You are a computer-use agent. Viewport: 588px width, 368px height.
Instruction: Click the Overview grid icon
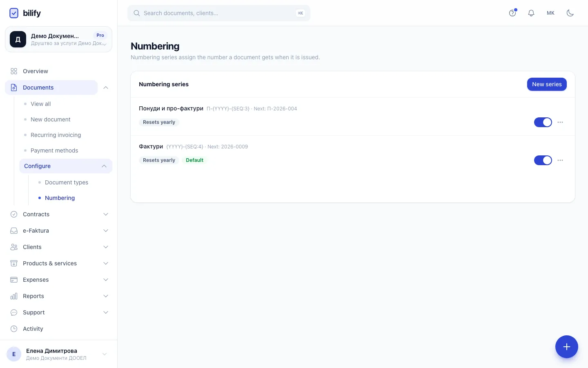(14, 71)
